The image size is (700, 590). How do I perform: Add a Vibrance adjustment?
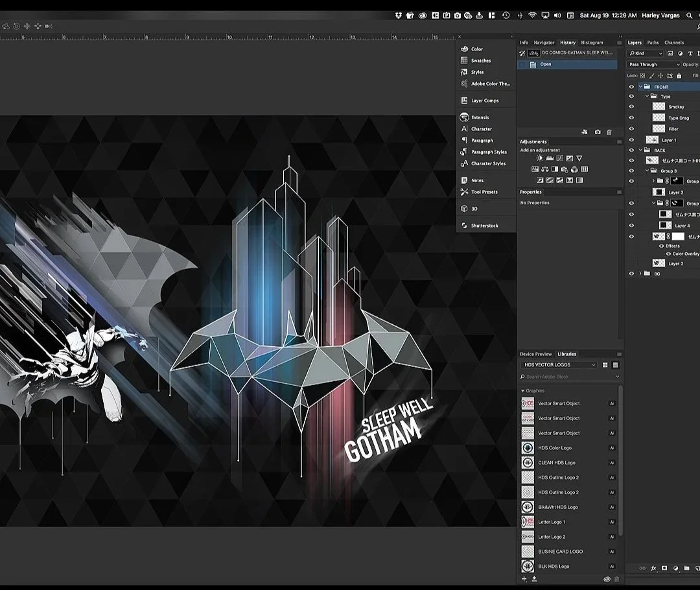coord(579,158)
